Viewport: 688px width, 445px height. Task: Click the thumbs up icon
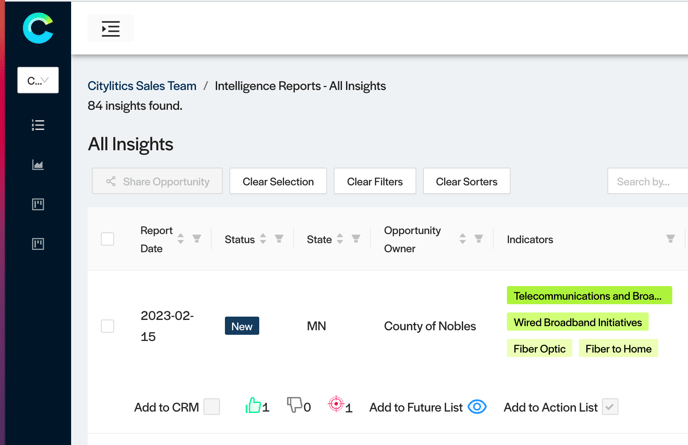253,405
